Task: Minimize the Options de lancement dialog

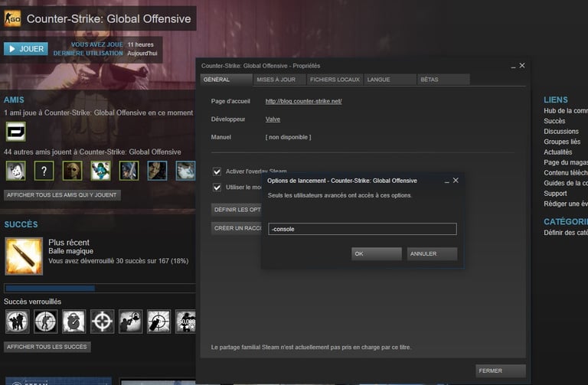Action: (446, 181)
